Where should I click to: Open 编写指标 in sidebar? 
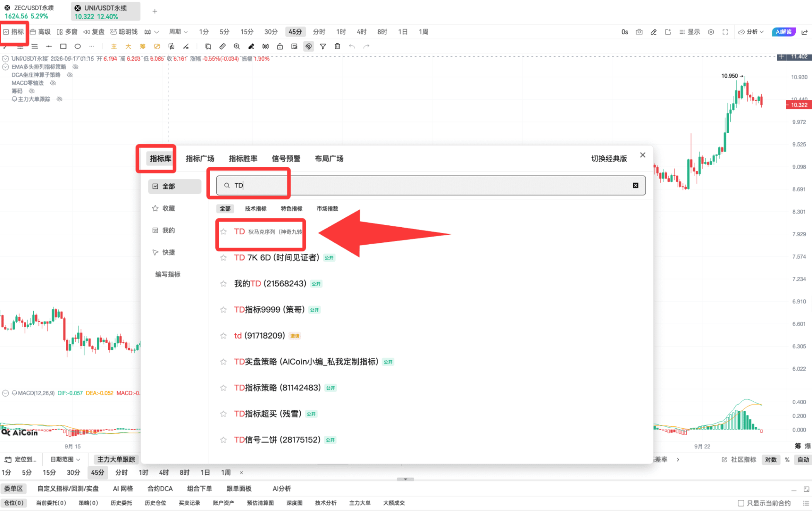click(x=168, y=274)
